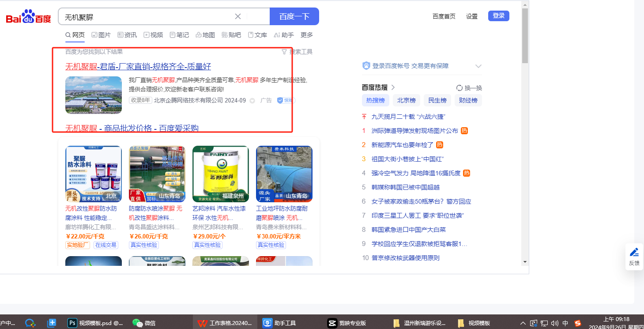Switch to the 图片 search tab
644x329 pixels.
101,35
